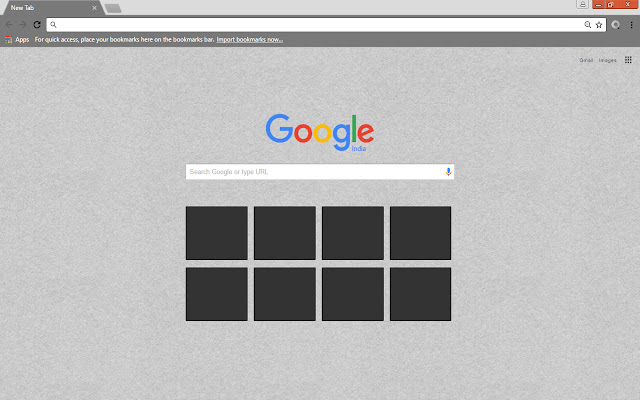640x400 pixels.
Task: Bookmark this page with the star icon
Action: [x=599, y=24]
